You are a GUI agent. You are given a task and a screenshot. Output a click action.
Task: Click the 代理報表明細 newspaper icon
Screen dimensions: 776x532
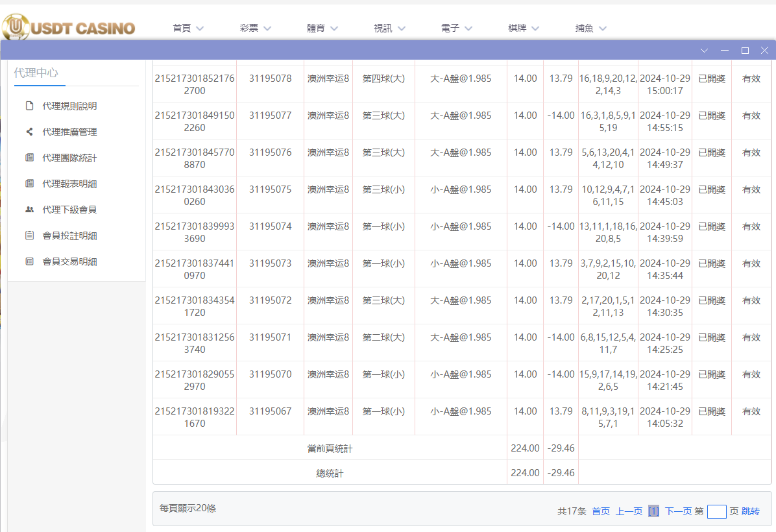[x=29, y=183]
